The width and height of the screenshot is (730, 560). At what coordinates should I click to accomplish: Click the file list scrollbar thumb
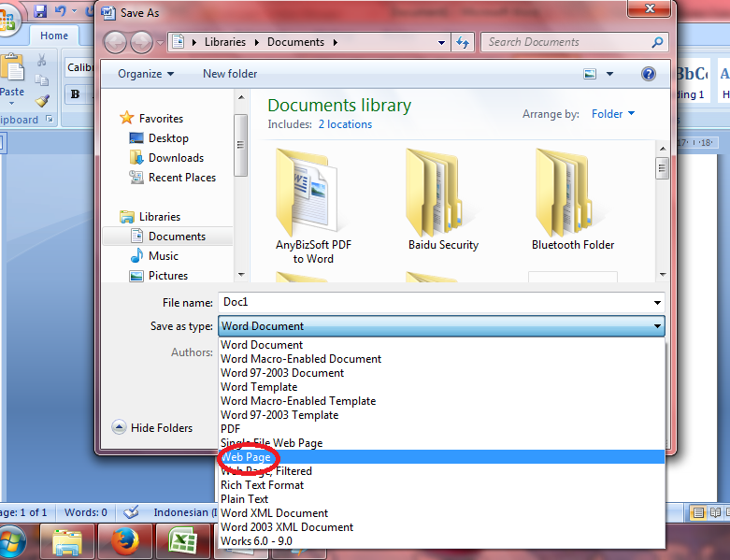point(662,168)
